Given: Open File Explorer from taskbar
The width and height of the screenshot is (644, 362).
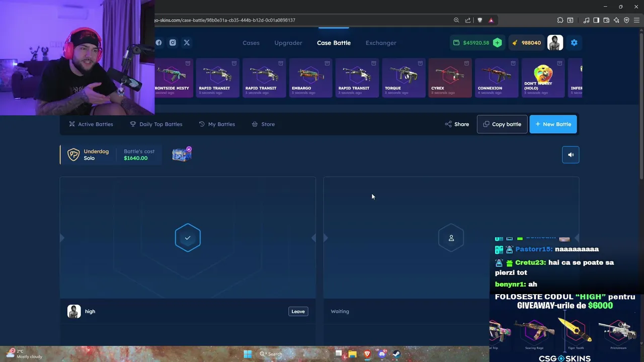Looking at the screenshot, I should coord(353,354).
